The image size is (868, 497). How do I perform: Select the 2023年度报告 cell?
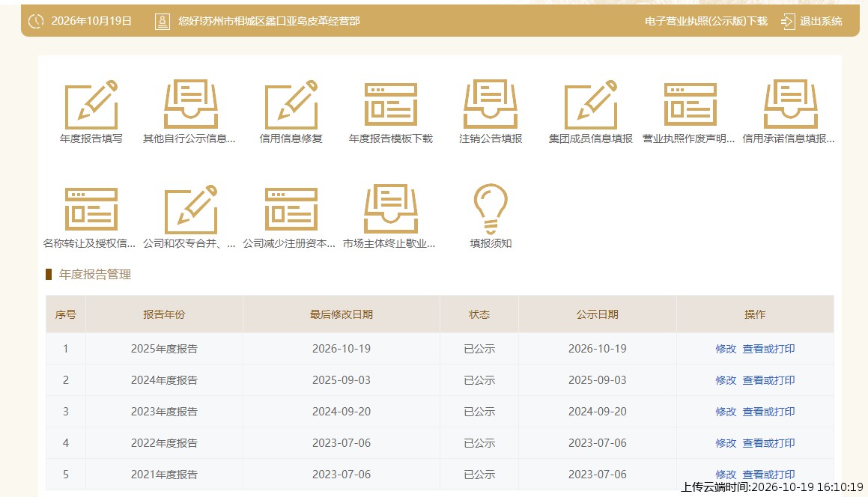click(x=164, y=412)
